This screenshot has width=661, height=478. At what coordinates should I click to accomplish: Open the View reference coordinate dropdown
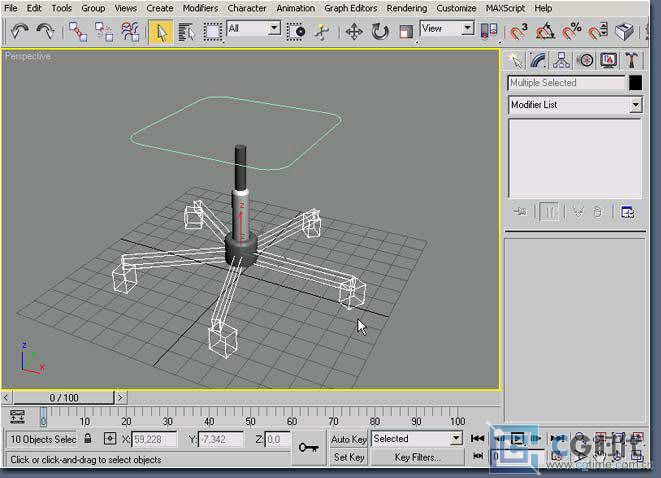pos(468,29)
